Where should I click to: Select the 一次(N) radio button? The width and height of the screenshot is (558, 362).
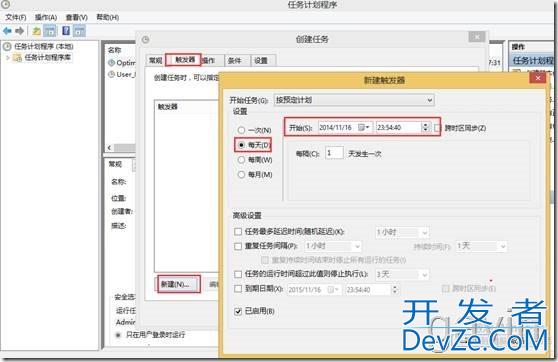pos(241,130)
